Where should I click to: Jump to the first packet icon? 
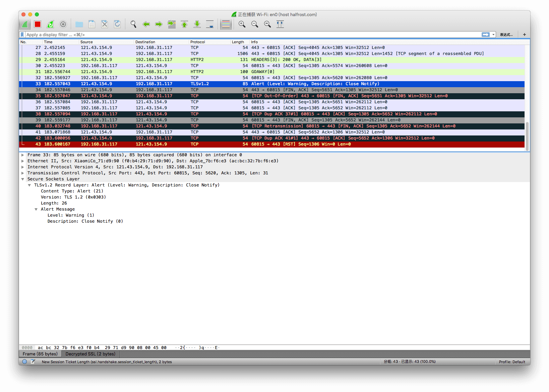click(x=184, y=24)
